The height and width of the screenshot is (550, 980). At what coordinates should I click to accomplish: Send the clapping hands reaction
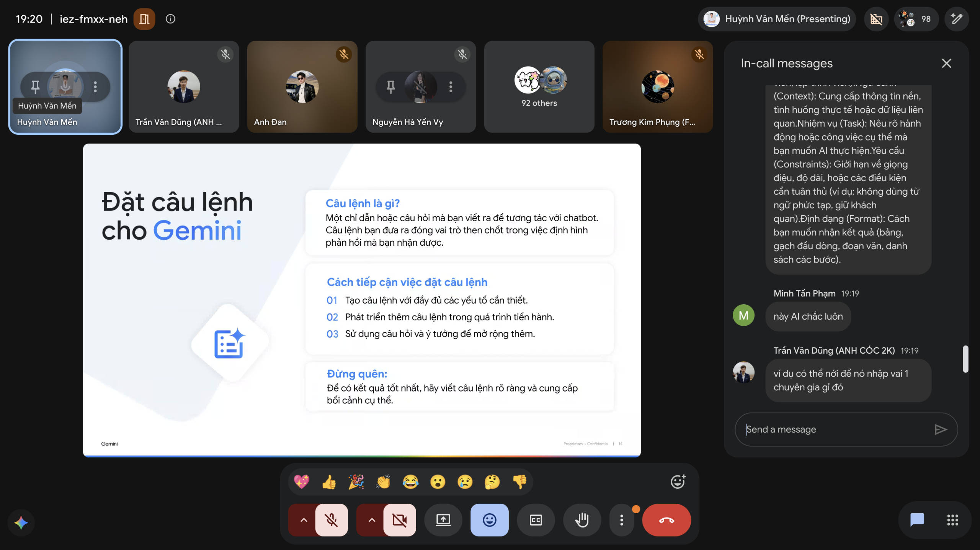click(383, 481)
